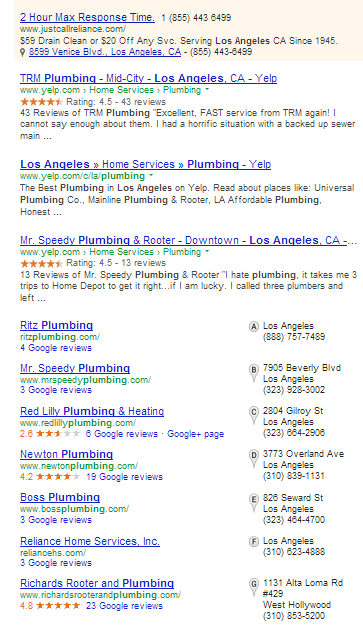363x625 pixels.
Task: View 19 Google reviews for Newton Plumbing
Action: pos(124,477)
